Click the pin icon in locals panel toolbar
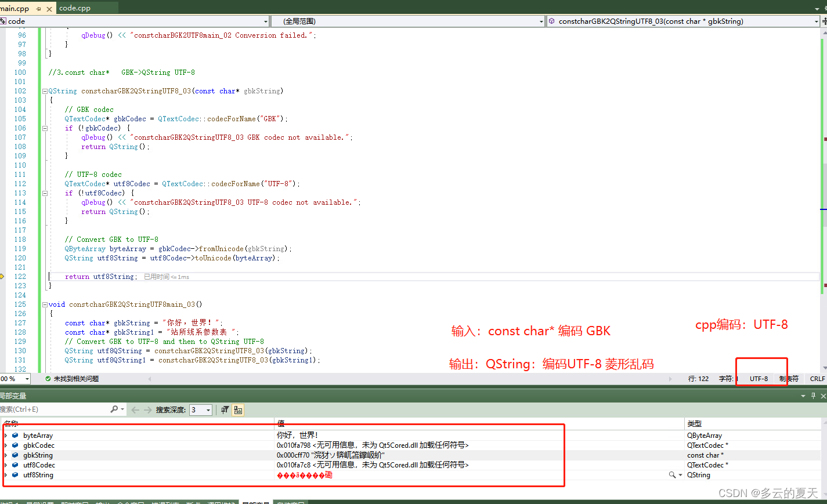The height and width of the screenshot is (504, 827). coord(225,409)
